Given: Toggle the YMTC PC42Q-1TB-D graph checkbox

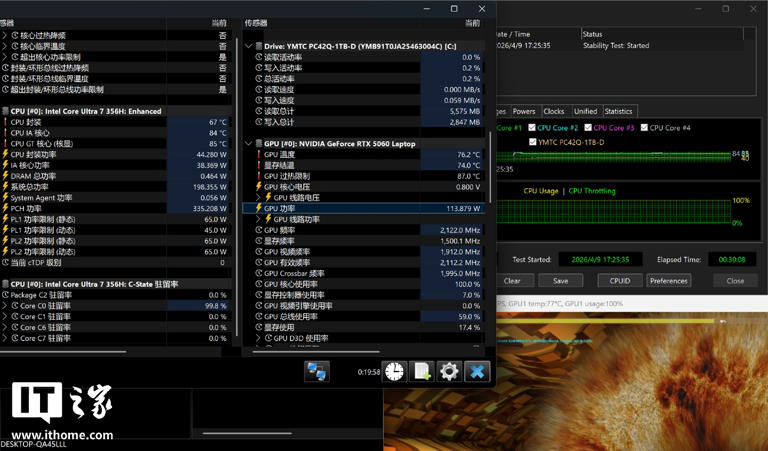Looking at the screenshot, I should tap(532, 142).
